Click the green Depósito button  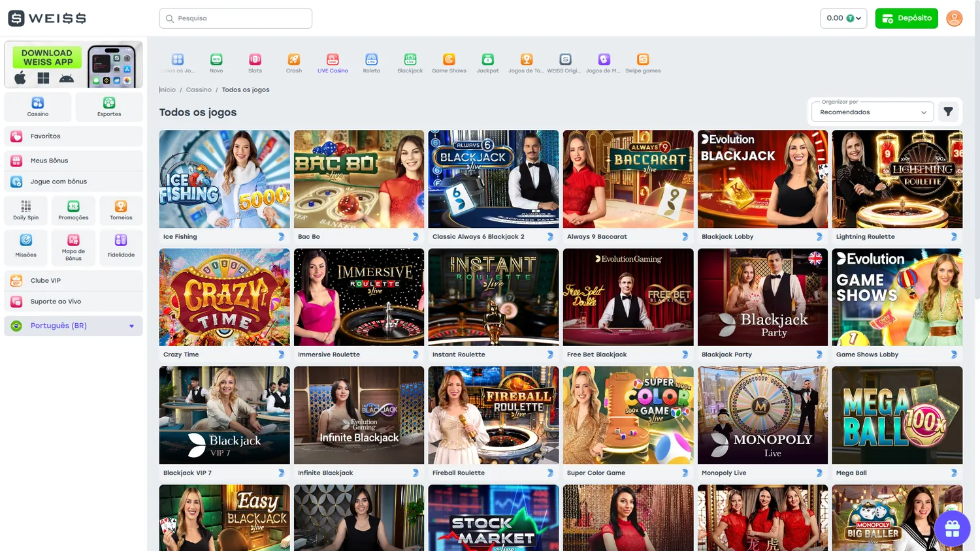906,18
